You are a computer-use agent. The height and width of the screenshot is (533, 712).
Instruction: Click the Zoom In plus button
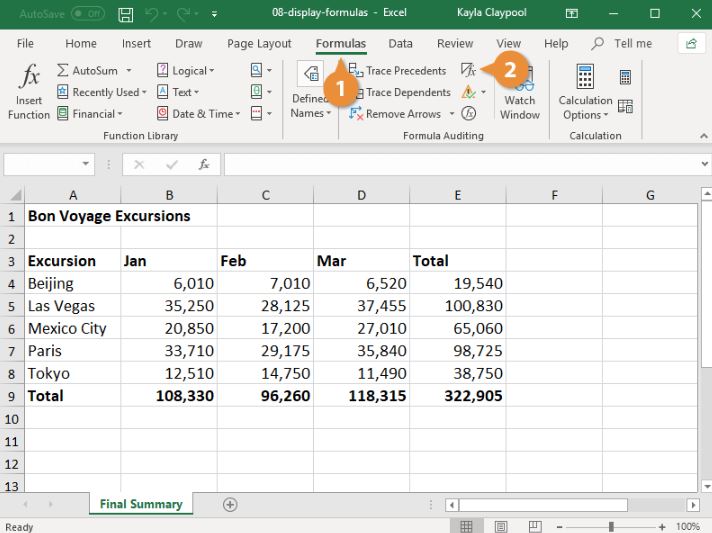662,527
